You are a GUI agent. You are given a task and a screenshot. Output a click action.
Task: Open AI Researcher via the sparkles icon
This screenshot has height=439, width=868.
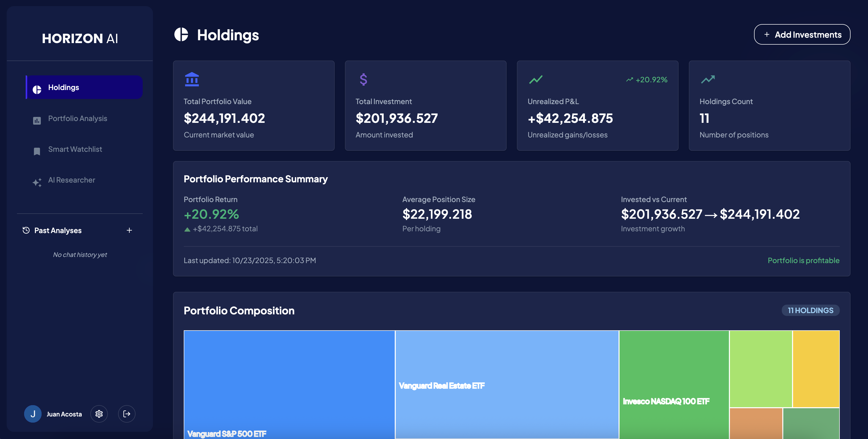pos(37,182)
